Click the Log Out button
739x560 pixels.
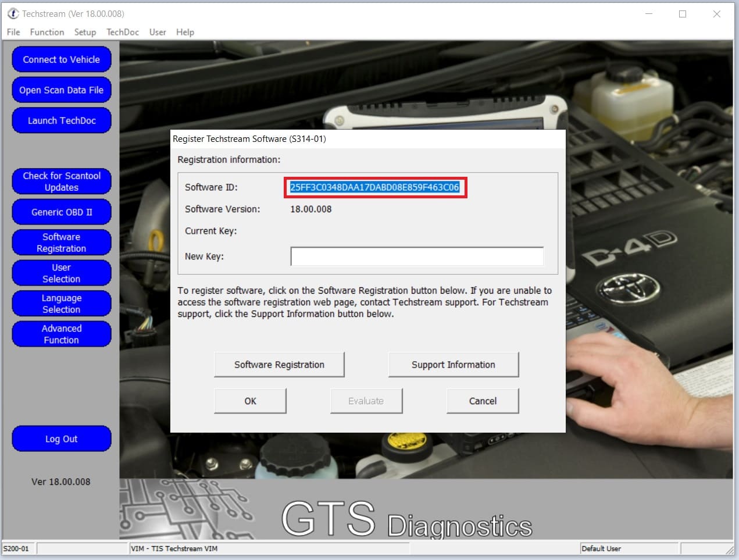(62, 439)
